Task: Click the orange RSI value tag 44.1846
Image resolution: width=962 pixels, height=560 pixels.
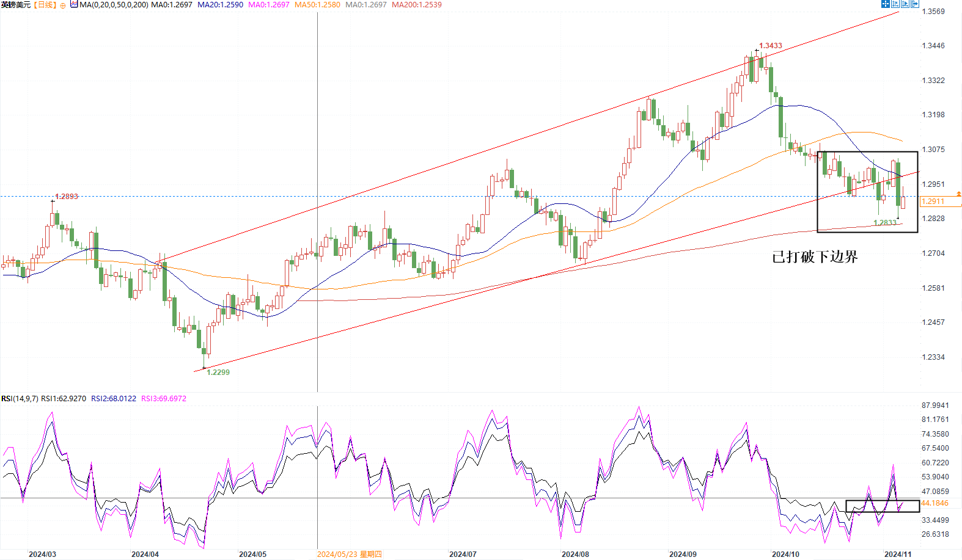Action: [934, 503]
